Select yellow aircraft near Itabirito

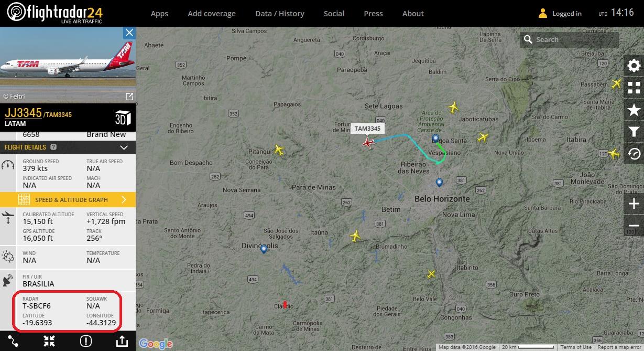(431, 274)
